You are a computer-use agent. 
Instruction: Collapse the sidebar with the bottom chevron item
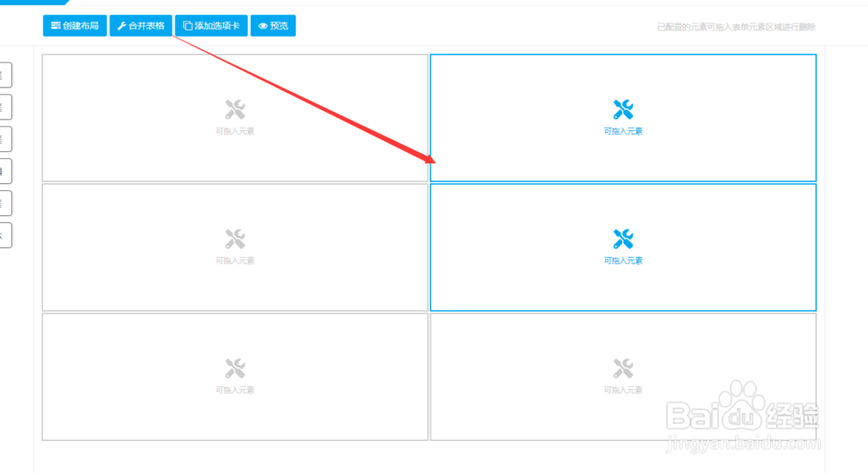pyautogui.click(x=5, y=235)
